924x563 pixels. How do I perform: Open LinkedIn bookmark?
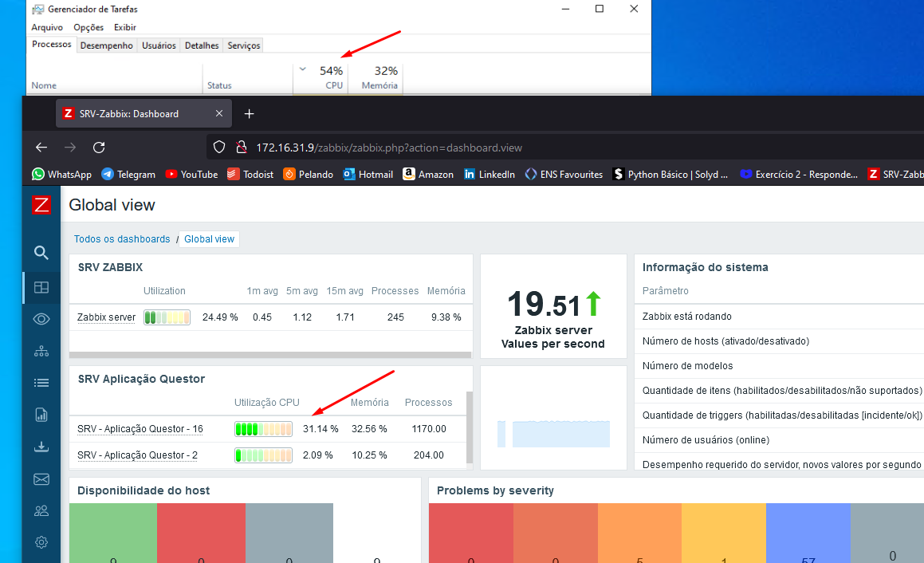coord(490,175)
